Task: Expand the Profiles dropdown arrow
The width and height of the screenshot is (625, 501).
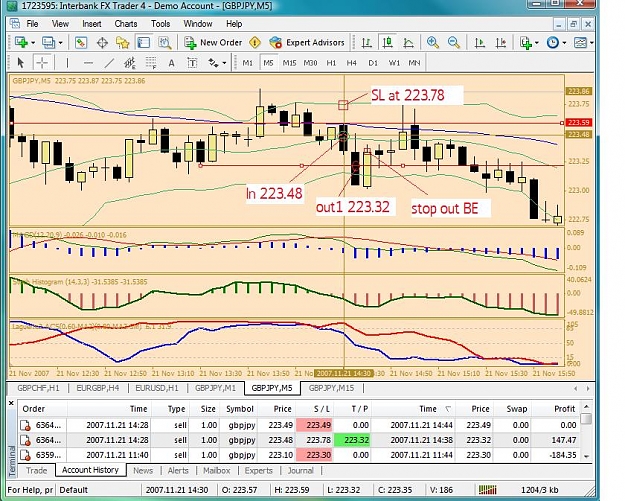Action: click(x=61, y=43)
